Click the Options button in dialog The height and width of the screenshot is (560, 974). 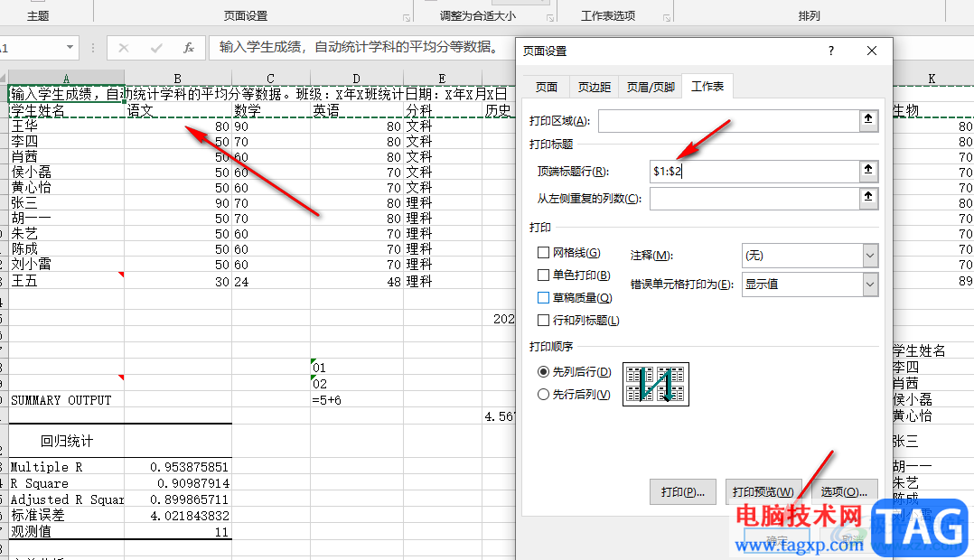point(844,491)
